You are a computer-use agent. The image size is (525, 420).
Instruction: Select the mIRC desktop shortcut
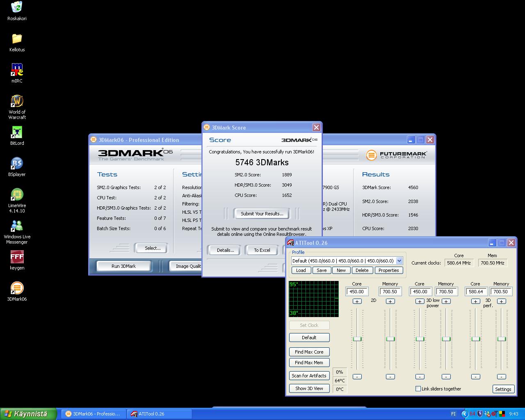17,73
